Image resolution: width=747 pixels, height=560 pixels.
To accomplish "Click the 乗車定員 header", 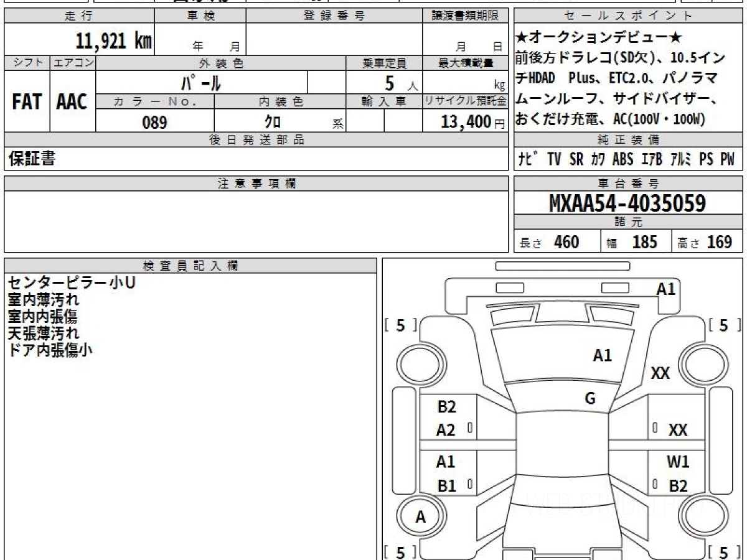I will 383,63.
